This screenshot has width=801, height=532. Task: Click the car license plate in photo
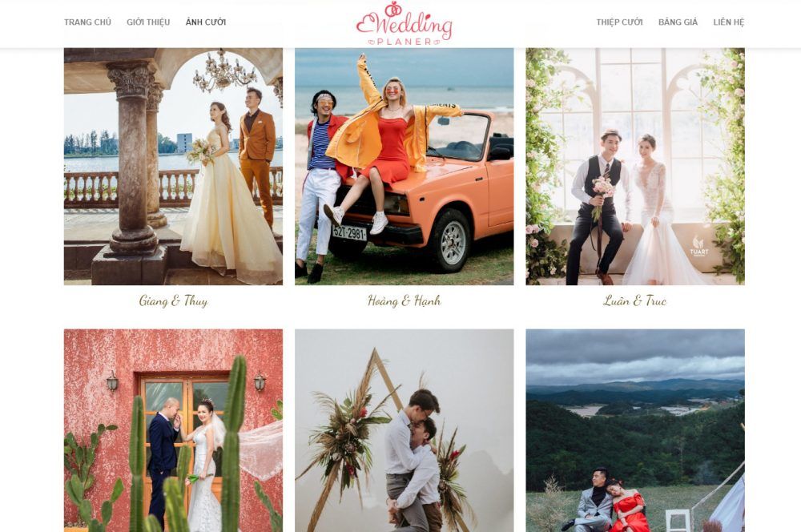pyautogui.click(x=349, y=233)
